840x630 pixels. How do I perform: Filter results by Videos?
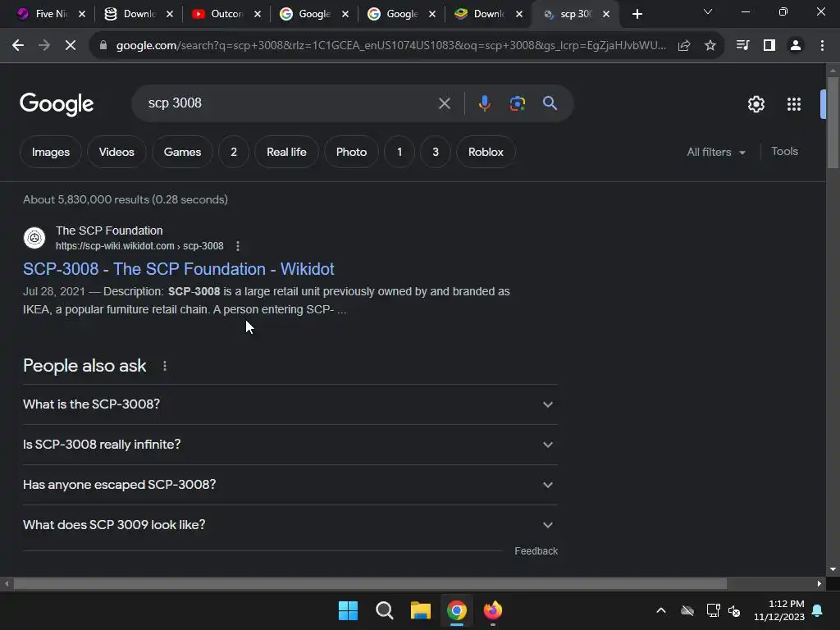[x=116, y=152]
